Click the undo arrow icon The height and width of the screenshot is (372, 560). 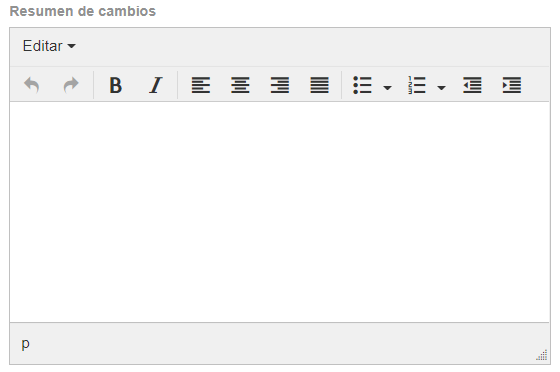(31, 85)
